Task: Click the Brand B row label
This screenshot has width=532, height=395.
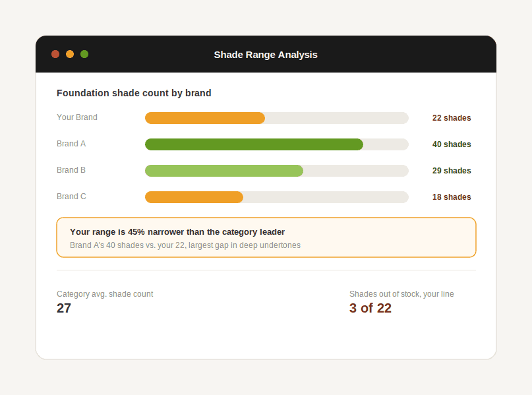Action: point(71,170)
